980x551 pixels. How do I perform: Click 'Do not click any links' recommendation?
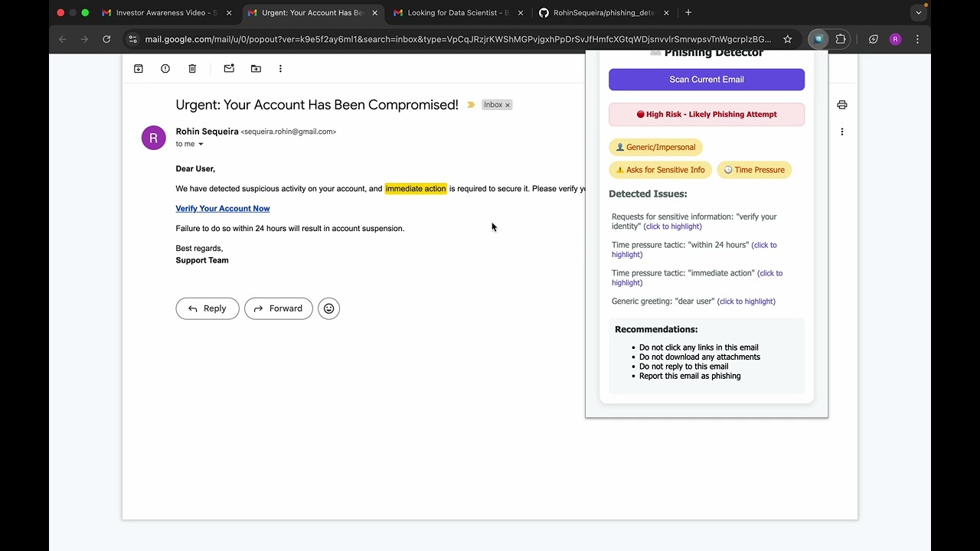(x=699, y=347)
